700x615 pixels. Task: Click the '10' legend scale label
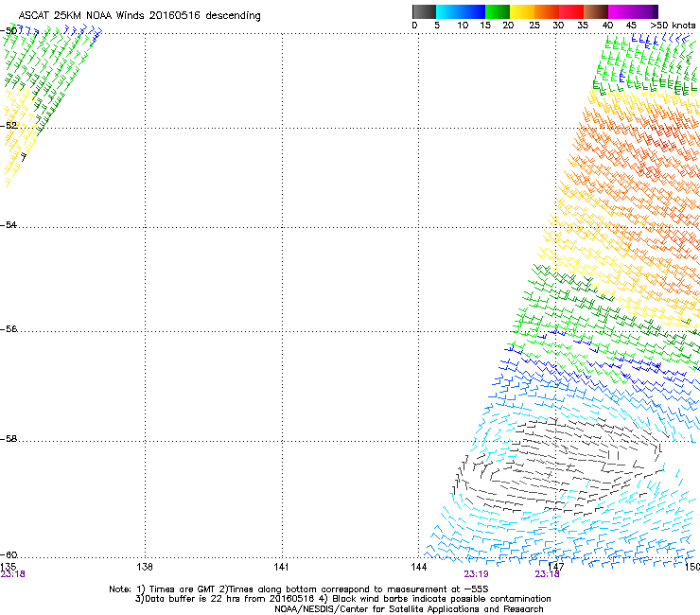tap(463, 26)
